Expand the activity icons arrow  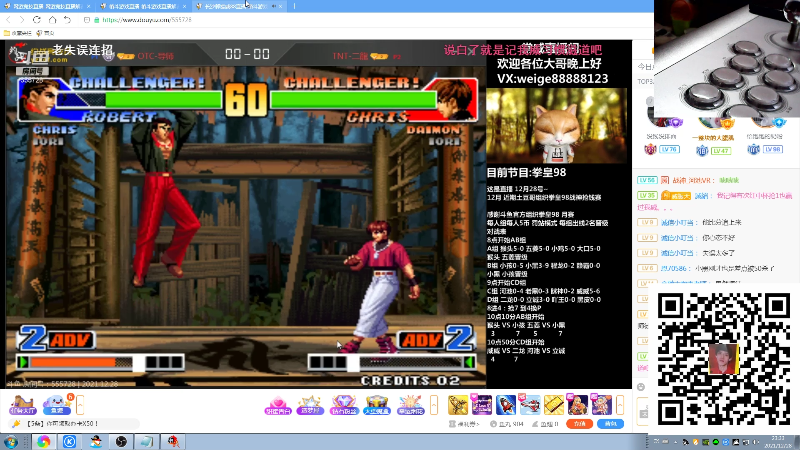point(434,405)
